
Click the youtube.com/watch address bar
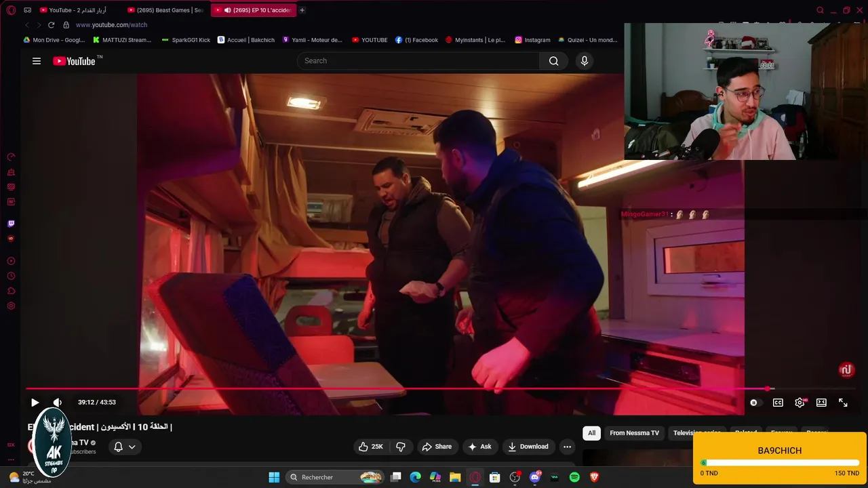(111, 25)
